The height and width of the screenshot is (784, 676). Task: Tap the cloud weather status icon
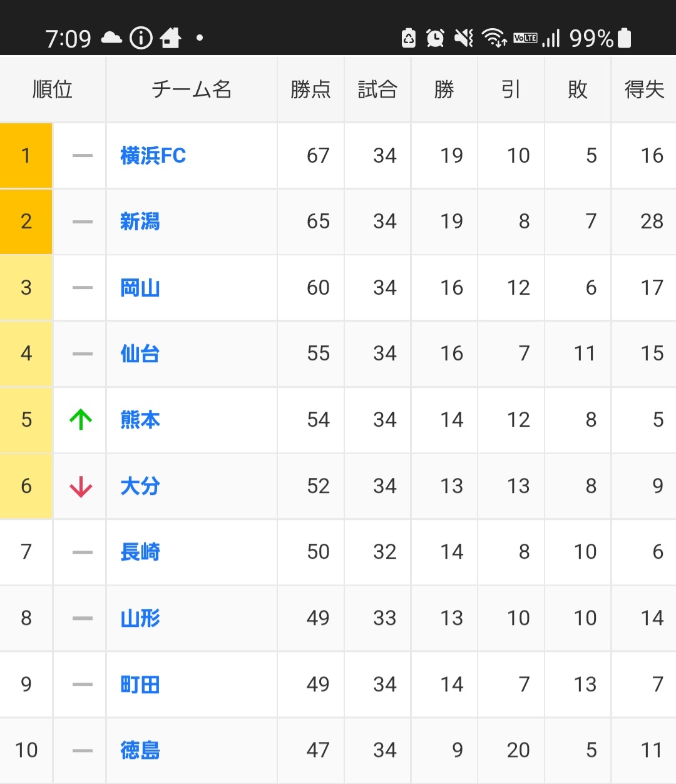[111, 38]
